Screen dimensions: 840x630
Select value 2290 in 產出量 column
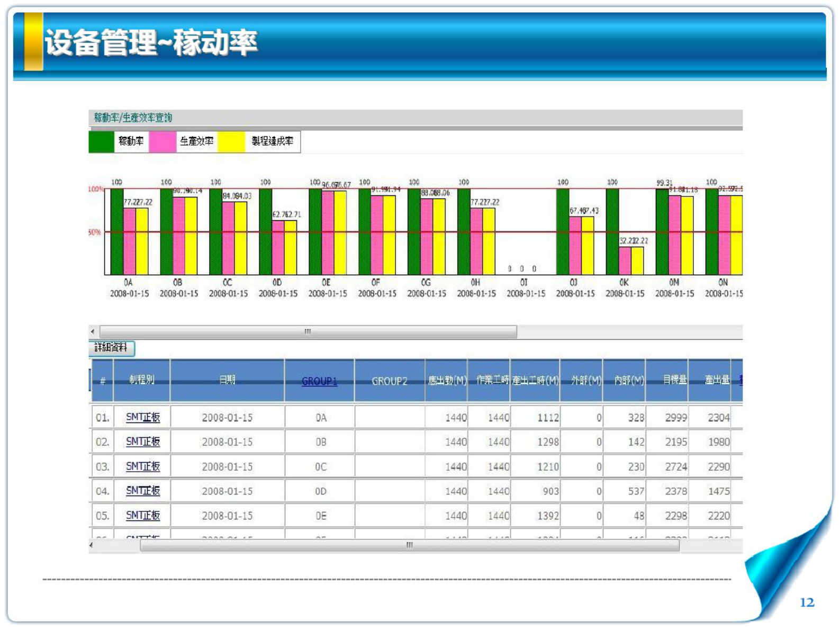point(719,467)
